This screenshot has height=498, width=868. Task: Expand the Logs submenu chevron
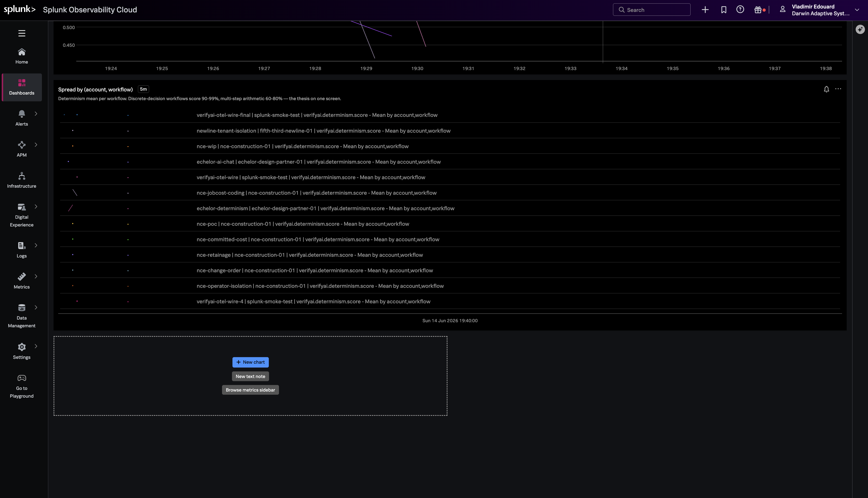click(x=36, y=245)
